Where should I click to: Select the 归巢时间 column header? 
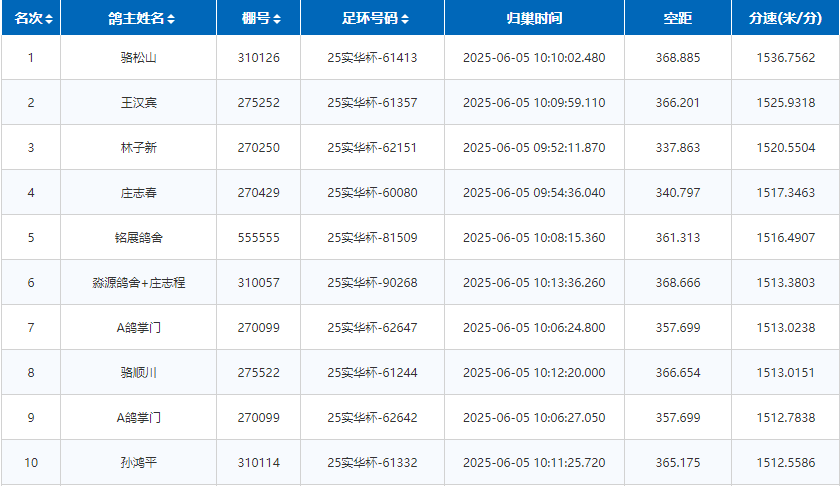pos(534,18)
